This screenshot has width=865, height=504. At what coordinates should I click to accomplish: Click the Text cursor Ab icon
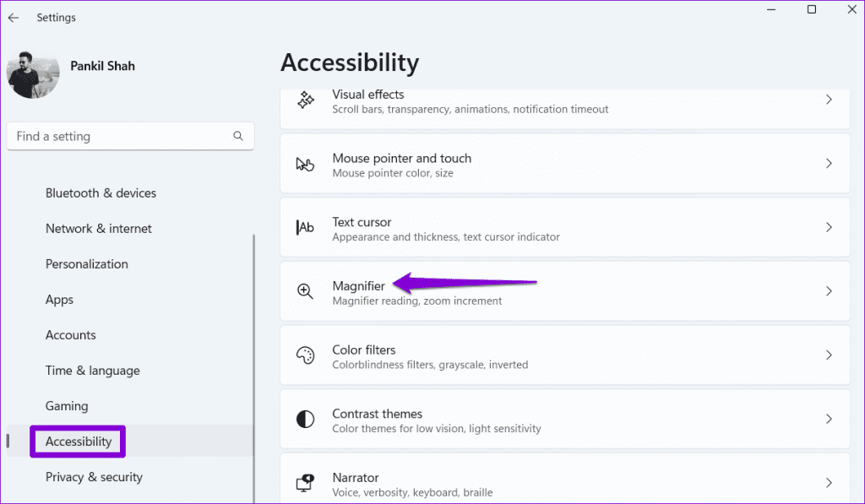305,227
